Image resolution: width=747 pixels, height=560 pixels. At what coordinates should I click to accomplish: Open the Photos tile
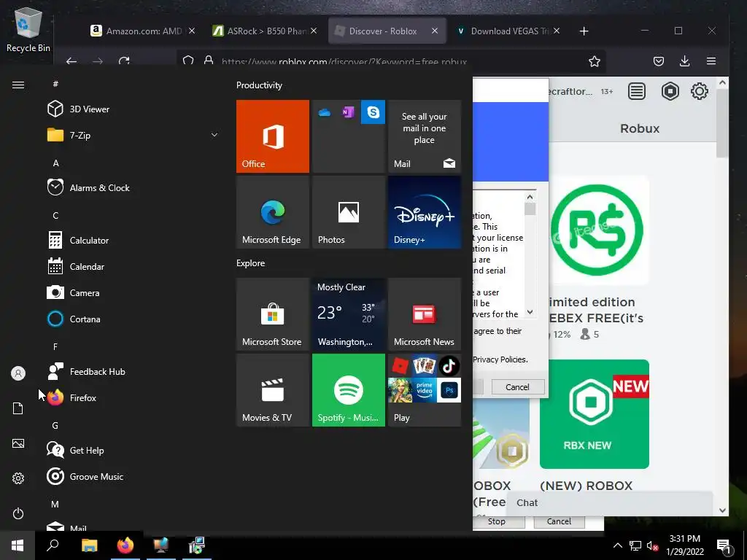[349, 212]
